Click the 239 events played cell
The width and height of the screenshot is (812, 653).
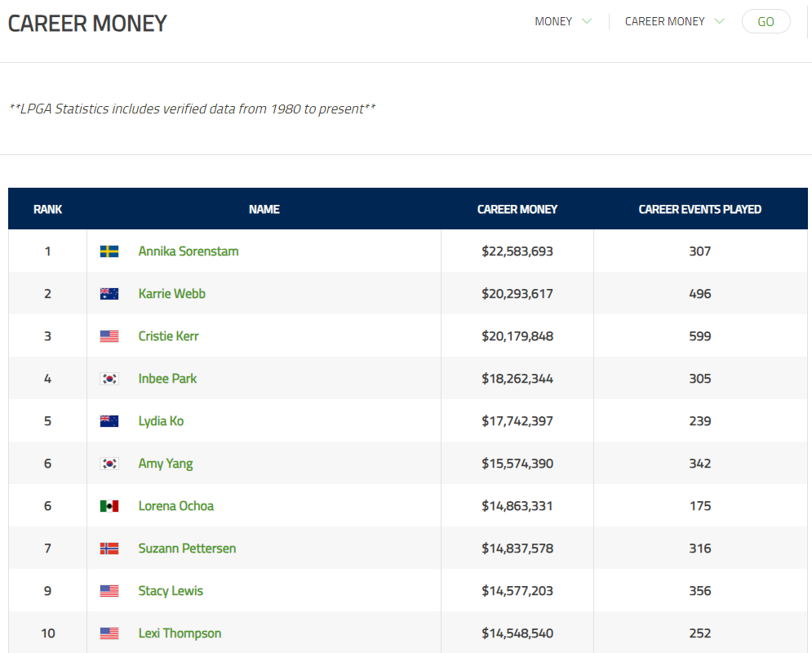(x=699, y=421)
